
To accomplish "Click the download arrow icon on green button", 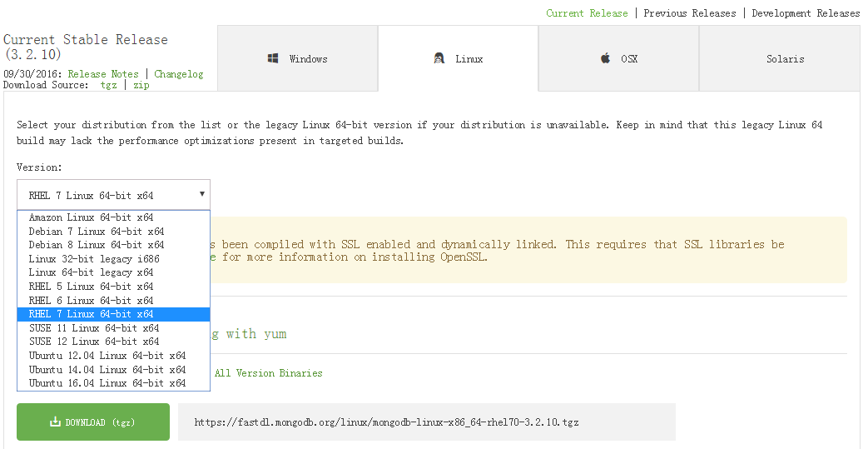I will (x=55, y=422).
